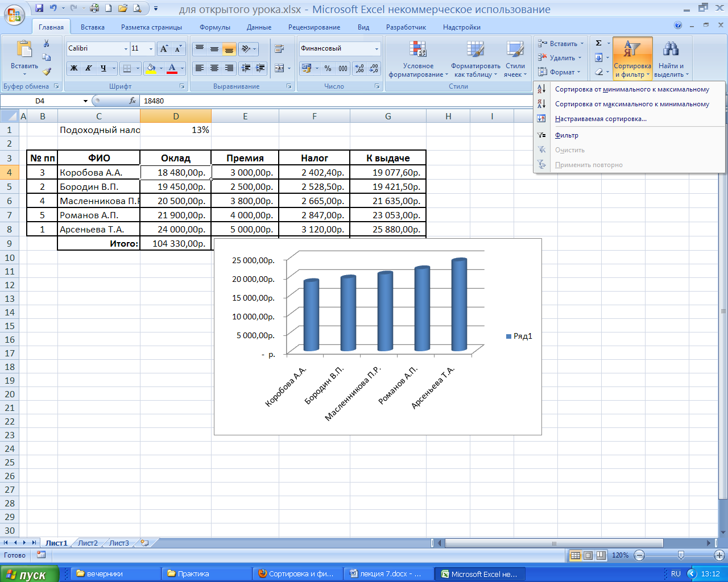Choose Настраиваемая сортировка menu entry
Screen dimensions: 728x582
[x=601, y=119]
